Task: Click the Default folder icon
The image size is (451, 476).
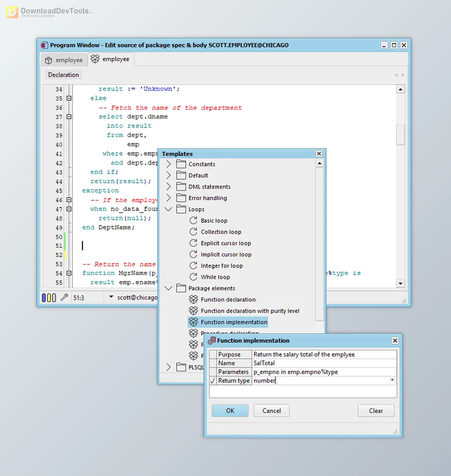Action: pos(181,175)
